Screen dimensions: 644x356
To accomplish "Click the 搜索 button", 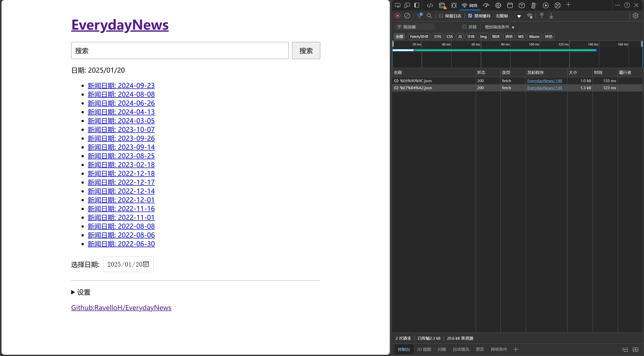I will pos(306,50).
